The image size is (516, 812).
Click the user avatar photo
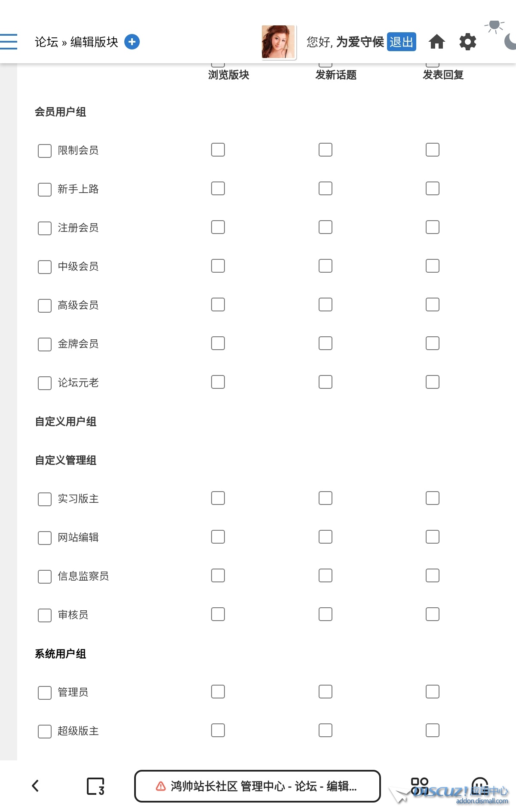[x=279, y=42]
